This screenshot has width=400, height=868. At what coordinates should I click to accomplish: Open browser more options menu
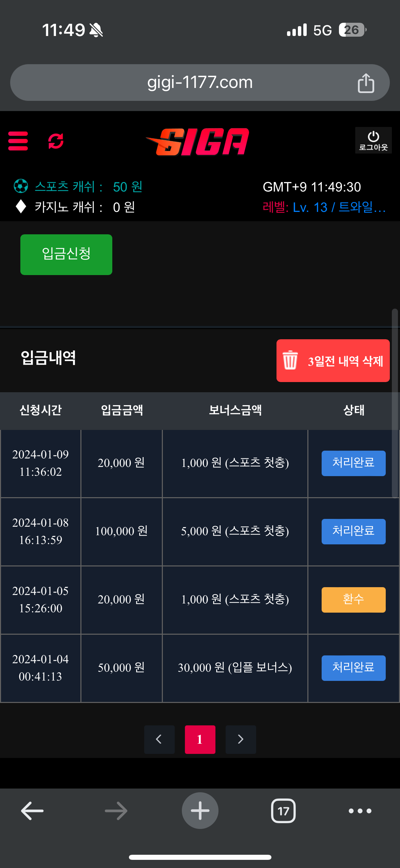point(360,811)
